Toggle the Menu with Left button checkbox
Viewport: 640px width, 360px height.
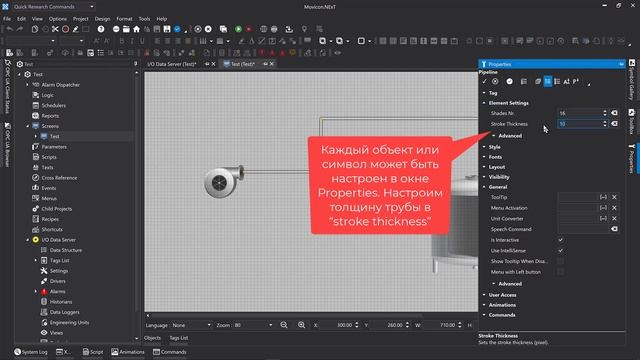point(561,272)
